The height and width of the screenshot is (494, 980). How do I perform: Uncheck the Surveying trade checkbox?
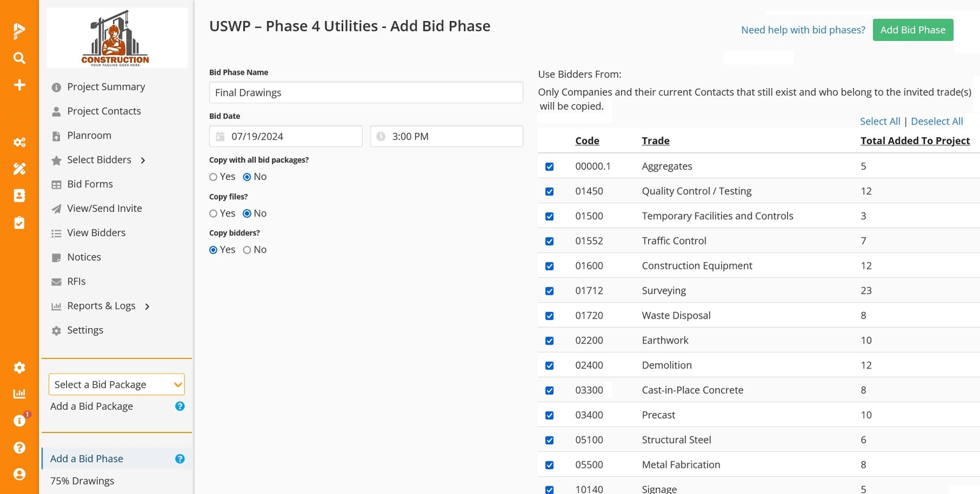coord(549,291)
